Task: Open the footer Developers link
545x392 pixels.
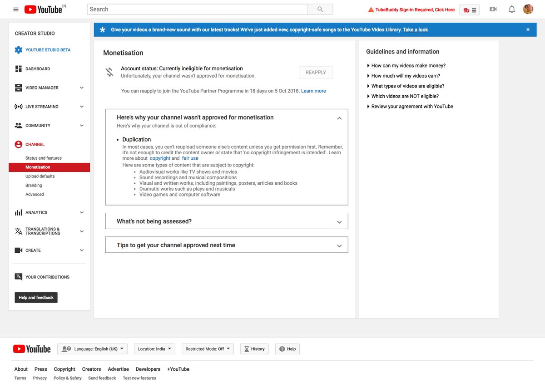Action: coord(148,369)
